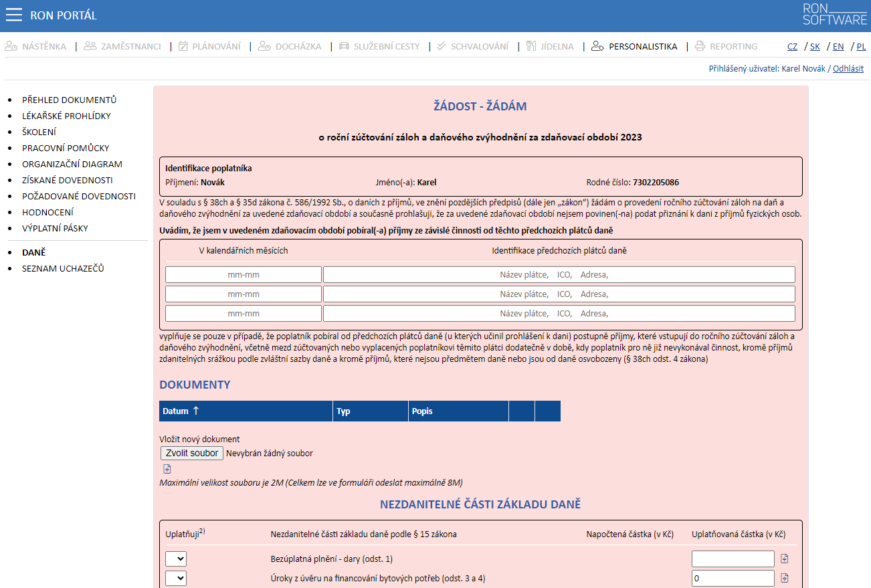Open the Docházka menu
The image size is (871, 588).
coord(298,46)
